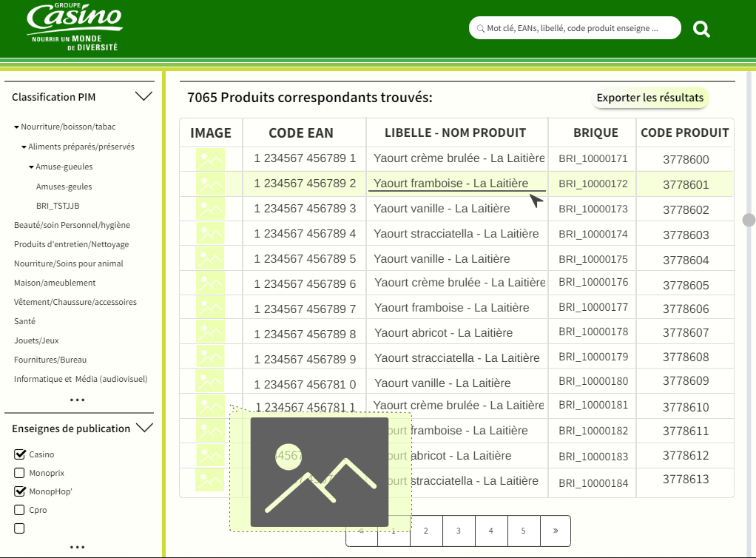Screen dimensions: 756x558
Task: Open image thumbnail for product 3778605
Action: (210, 283)
